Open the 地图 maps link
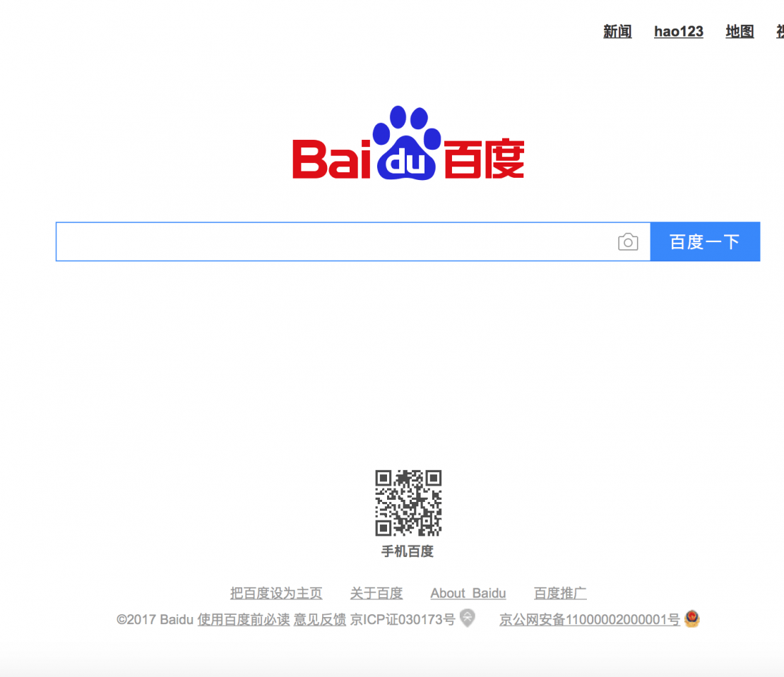 click(740, 32)
